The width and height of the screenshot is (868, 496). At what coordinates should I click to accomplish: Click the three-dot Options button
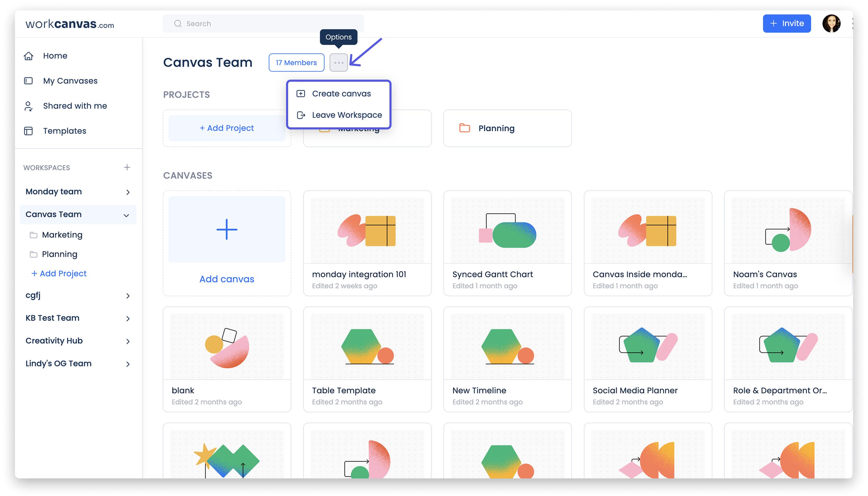[x=338, y=63]
